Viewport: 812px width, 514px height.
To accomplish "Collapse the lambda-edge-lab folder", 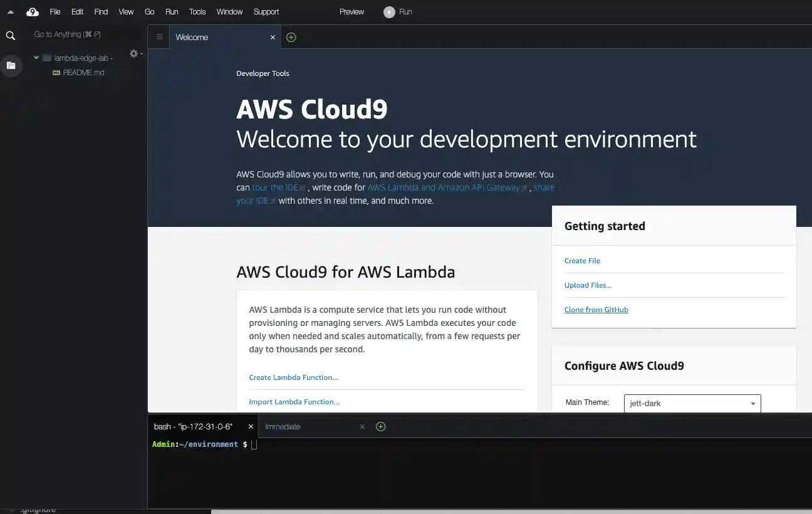I will click(x=36, y=58).
